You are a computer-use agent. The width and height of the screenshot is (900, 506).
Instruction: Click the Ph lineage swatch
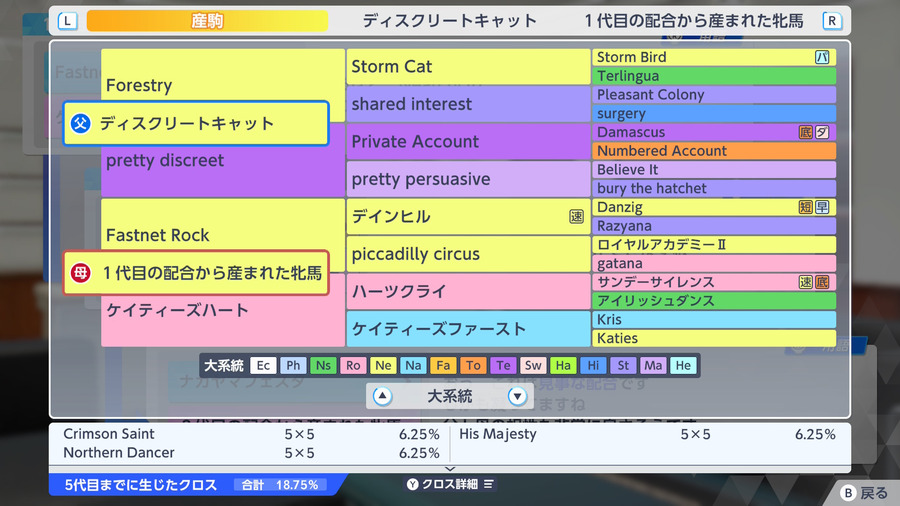click(293, 365)
